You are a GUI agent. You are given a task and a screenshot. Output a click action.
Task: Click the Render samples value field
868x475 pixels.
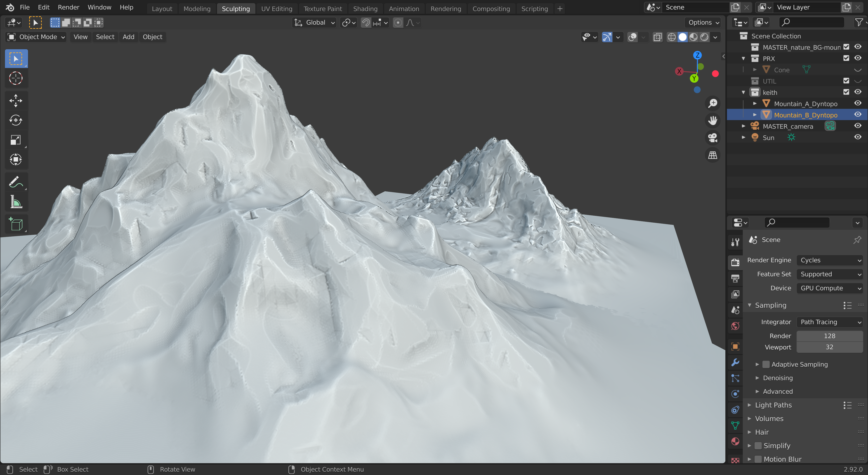click(x=829, y=336)
